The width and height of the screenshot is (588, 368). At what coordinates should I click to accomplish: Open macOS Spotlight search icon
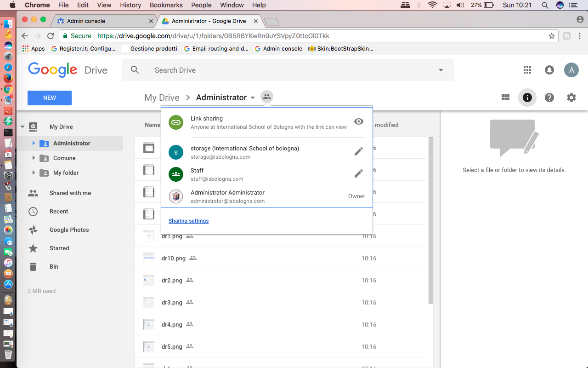[x=545, y=5]
